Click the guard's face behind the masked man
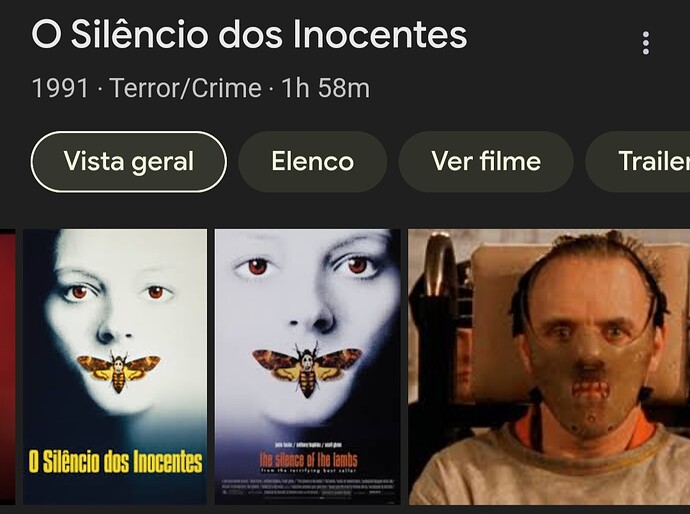The height and width of the screenshot is (514, 690). coord(463,365)
